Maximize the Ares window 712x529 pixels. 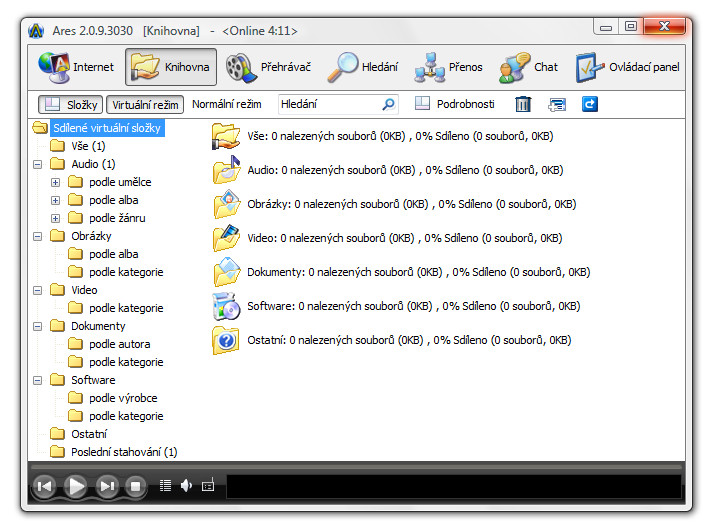(x=631, y=27)
